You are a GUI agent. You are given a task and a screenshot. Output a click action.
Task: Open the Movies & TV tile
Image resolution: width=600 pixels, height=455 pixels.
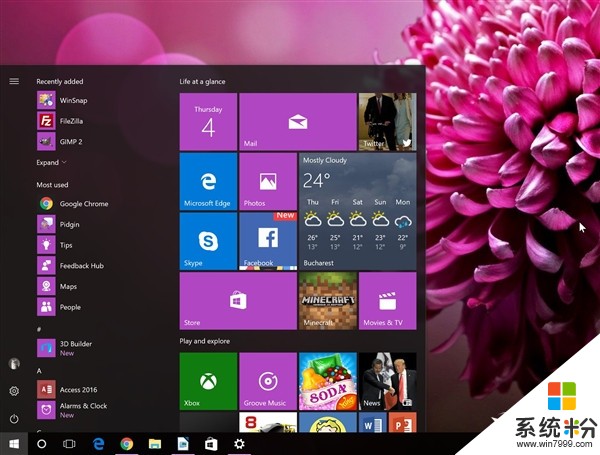point(387,301)
